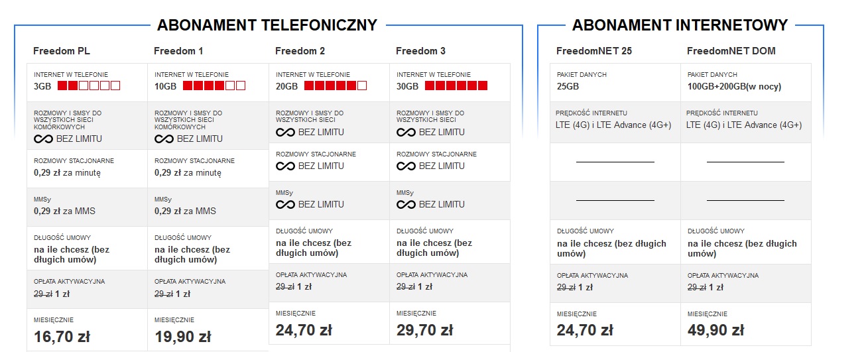Click Freedom 3 infinity icon for Rozmowy stacjonarne
The width and height of the screenshot is (868, 352).
pyautogui.click(x=406, y=166)
